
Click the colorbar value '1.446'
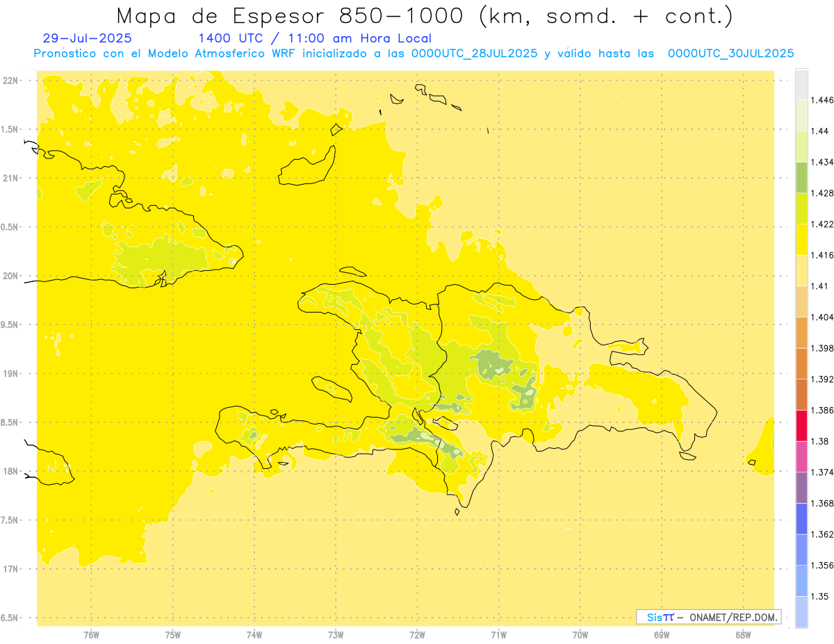(822, 100)
